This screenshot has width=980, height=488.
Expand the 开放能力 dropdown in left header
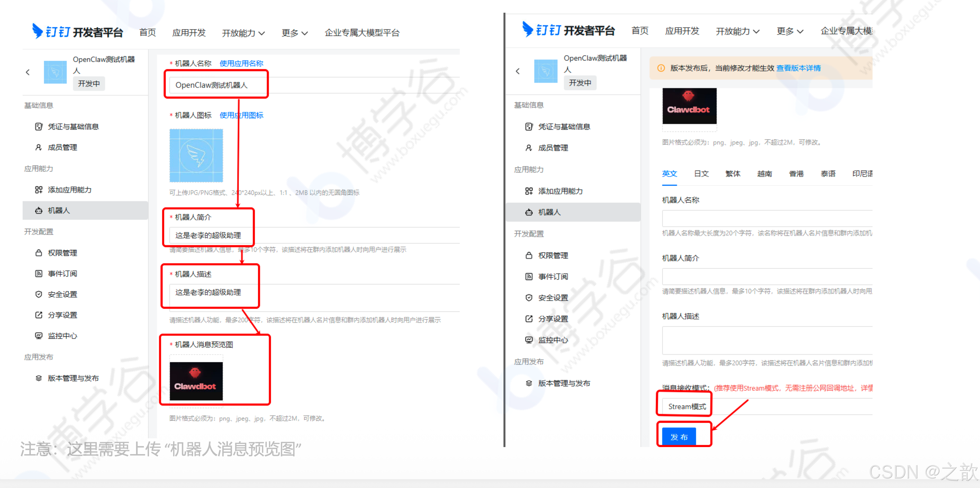(243, 33)
